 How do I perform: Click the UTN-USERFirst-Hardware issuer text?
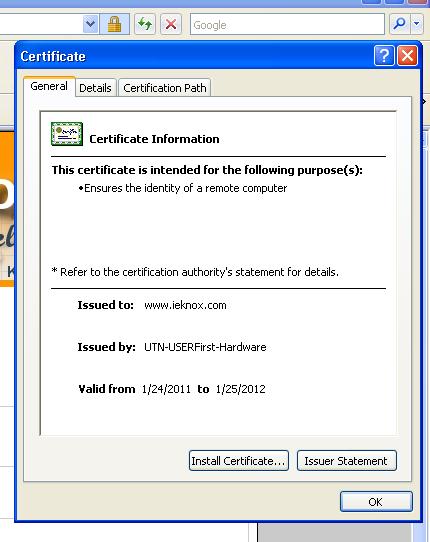(x=205, y=347)
